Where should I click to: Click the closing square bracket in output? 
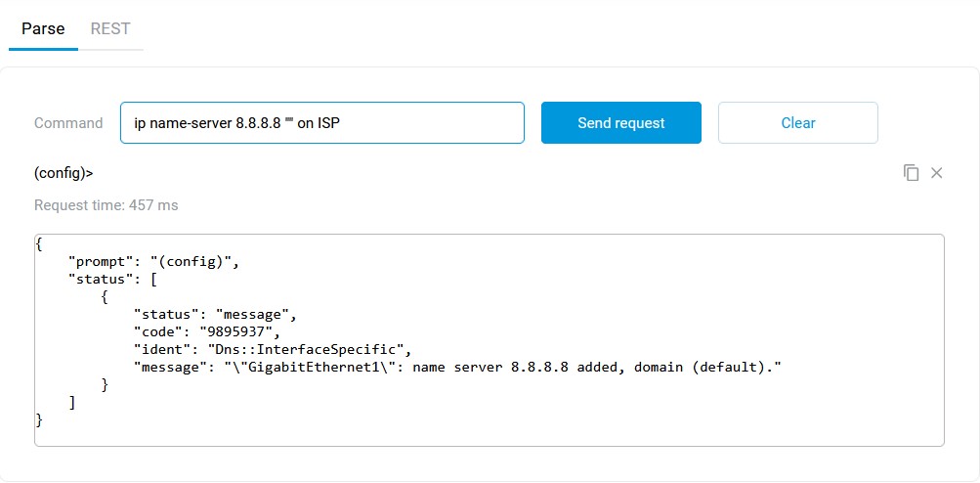pos(72,402)
